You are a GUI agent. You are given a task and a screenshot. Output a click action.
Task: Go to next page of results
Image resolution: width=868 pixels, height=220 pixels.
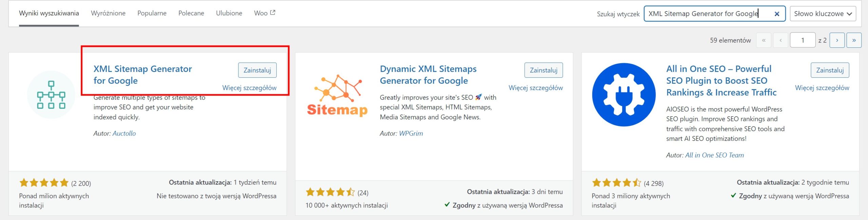[837, 40]
